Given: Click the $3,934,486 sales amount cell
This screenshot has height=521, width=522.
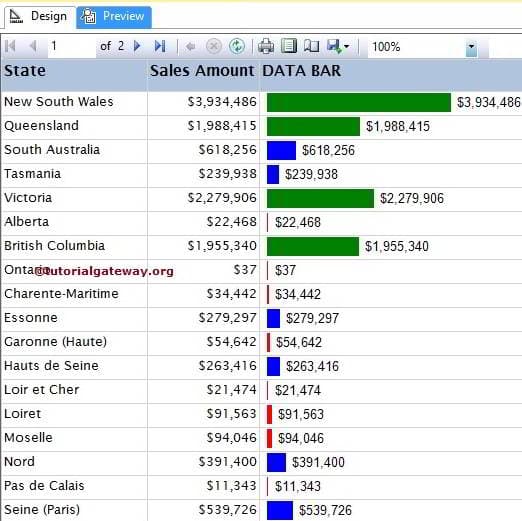Looking at the screenshot, I should 203,104.
